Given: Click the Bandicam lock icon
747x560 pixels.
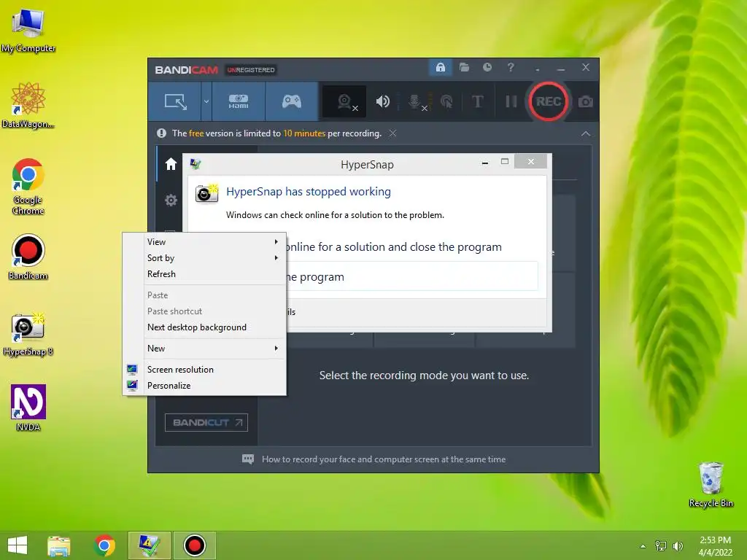Looking at the screenshot, I should click(441, 68).
